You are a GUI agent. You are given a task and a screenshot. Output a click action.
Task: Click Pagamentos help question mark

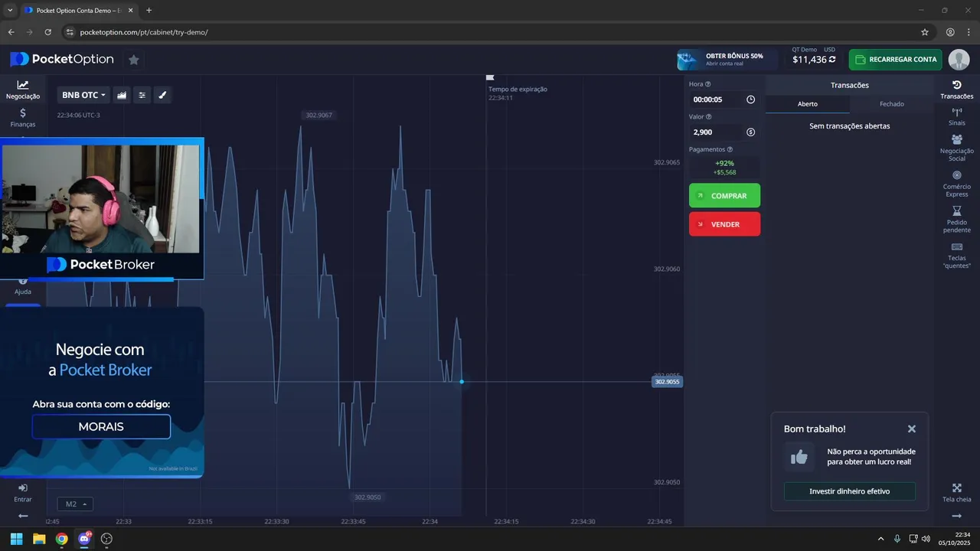(x=730, y=150)
